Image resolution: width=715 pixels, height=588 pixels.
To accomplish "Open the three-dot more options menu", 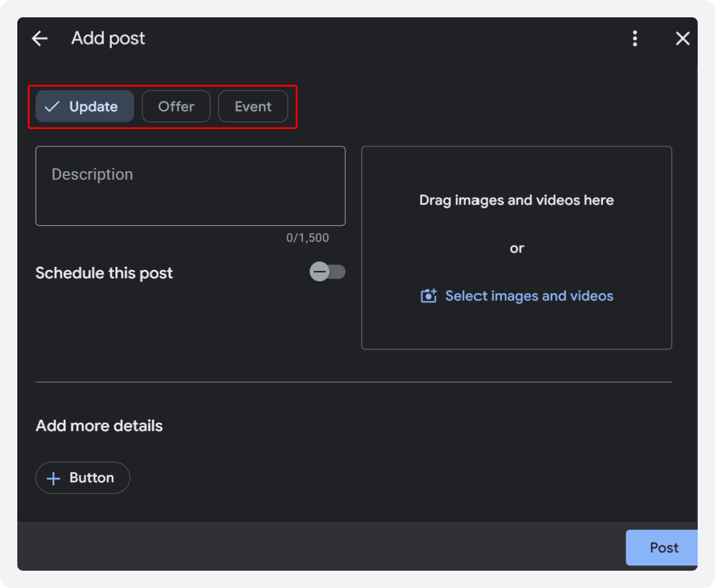I will pyautogui.click(x=635, y=39).
